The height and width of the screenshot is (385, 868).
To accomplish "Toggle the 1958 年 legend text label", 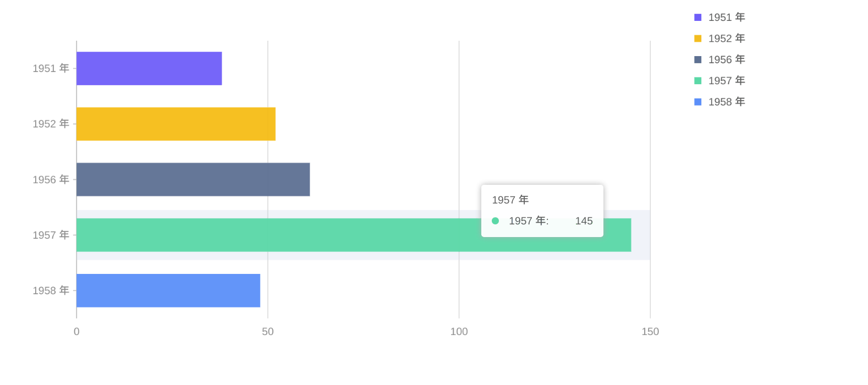I will 726,102.
